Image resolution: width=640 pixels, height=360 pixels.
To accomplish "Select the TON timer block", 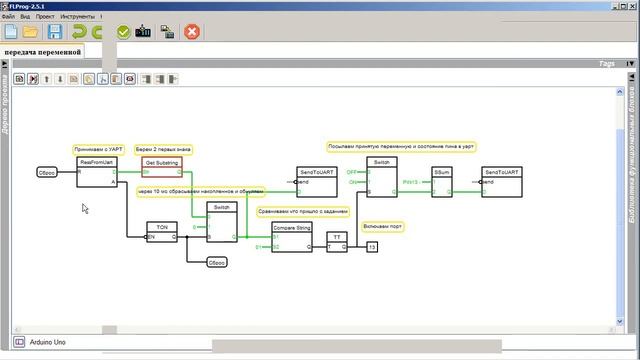I will pos(162,232).
